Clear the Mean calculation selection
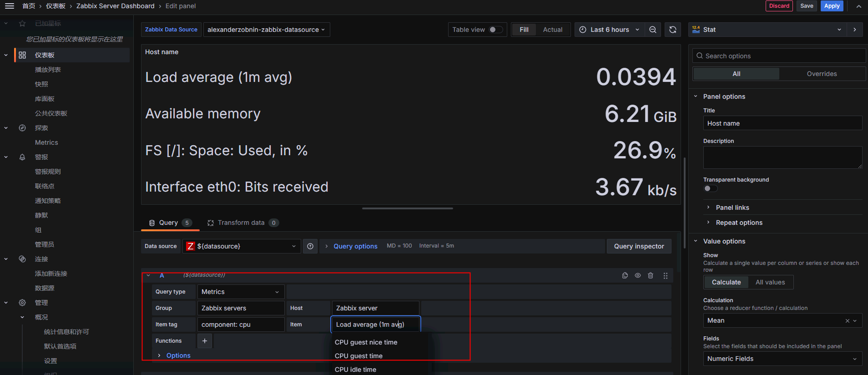Screen dimensions: 868x375 [x=848, y=321]
